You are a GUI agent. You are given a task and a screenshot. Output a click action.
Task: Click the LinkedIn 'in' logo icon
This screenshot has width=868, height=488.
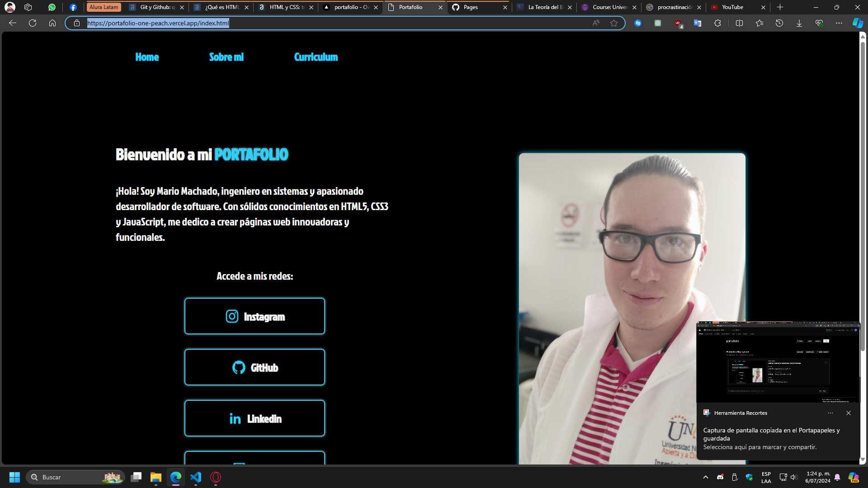pos(236,418)
